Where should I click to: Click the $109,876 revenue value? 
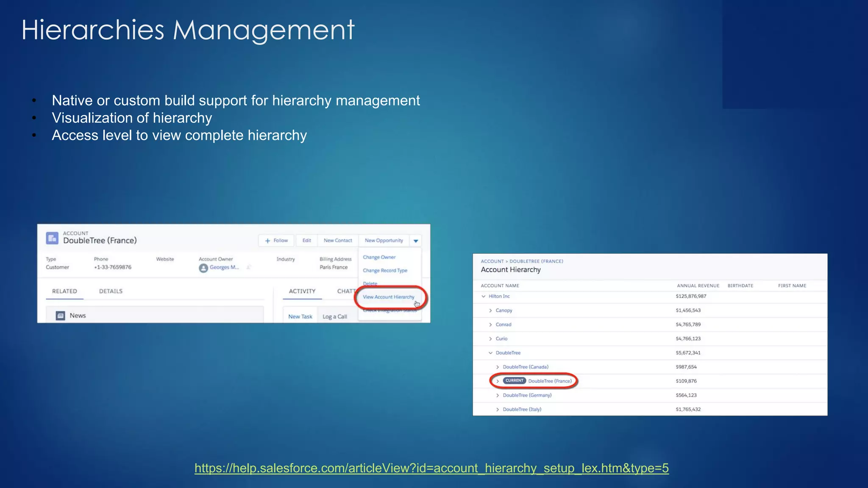pos(686,381)
